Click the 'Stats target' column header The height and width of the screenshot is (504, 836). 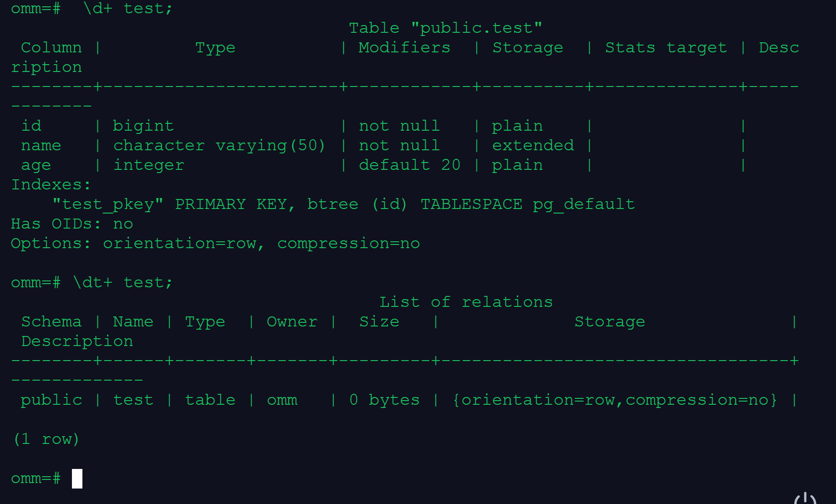[666, 48]
